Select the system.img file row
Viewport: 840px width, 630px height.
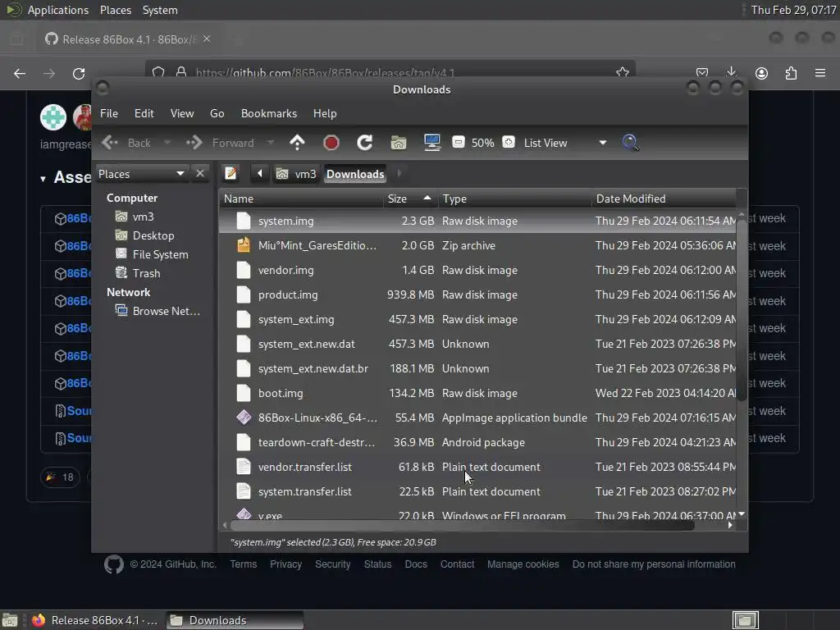click(x=477, y=221)
